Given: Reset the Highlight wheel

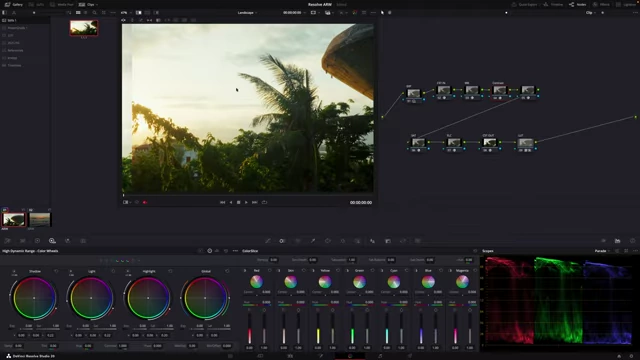Looking at the screenshot, I should [x=170, y=271].
